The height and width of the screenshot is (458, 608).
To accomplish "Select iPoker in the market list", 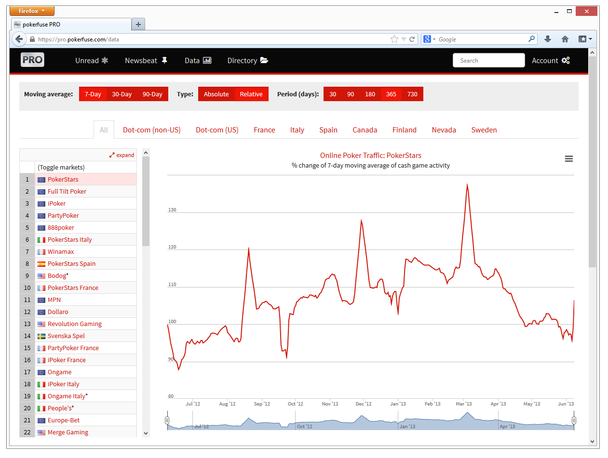I will [x=78, y=203].
